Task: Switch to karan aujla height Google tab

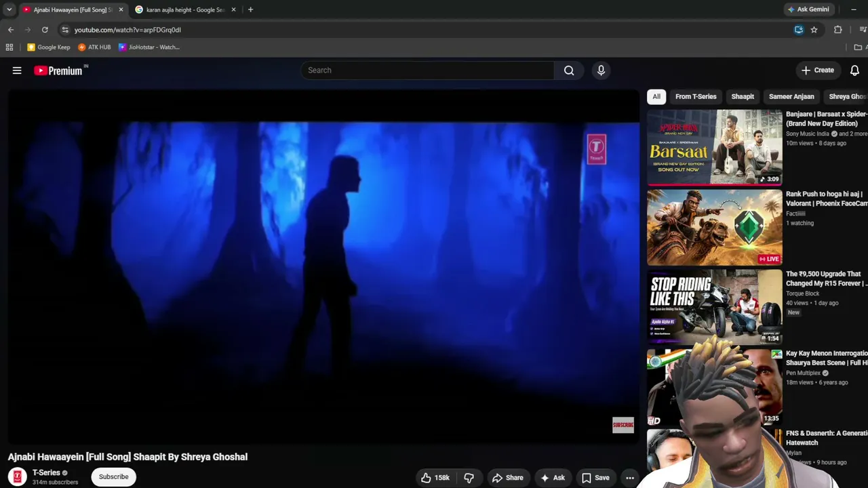Action: click(185, 9)
